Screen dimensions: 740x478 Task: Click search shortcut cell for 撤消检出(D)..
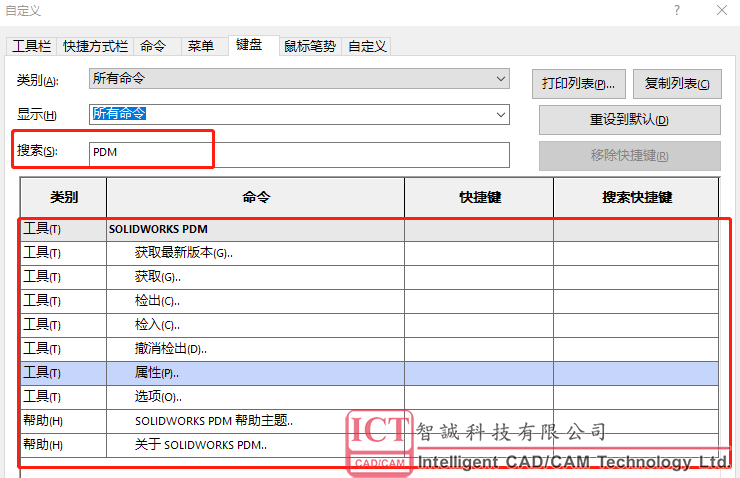coord(636,350)
